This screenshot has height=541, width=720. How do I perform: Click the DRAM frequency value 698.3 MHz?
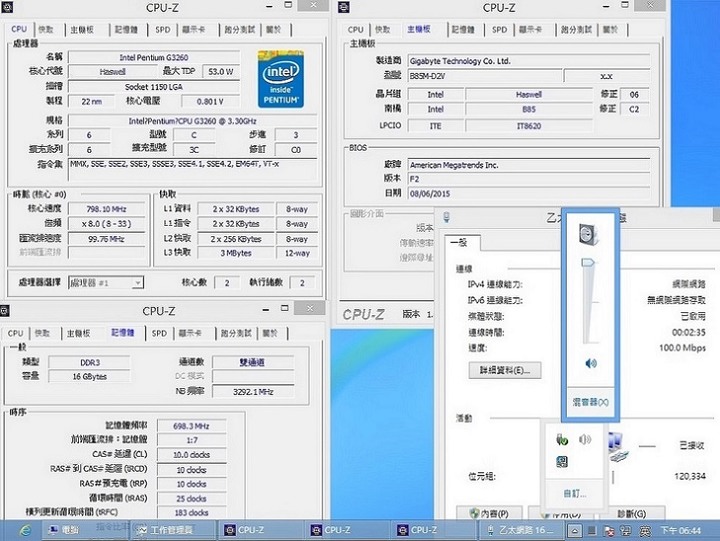coord(191,426)
